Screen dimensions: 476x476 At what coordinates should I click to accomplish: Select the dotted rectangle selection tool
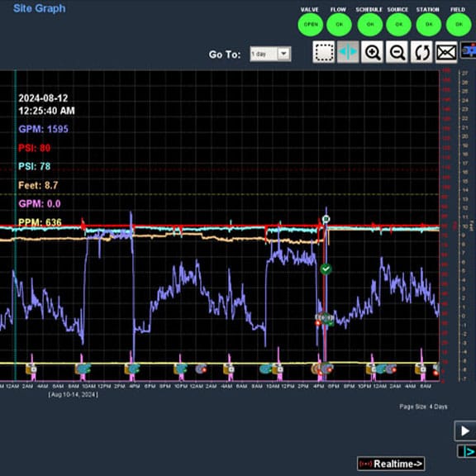pos(324,52)
